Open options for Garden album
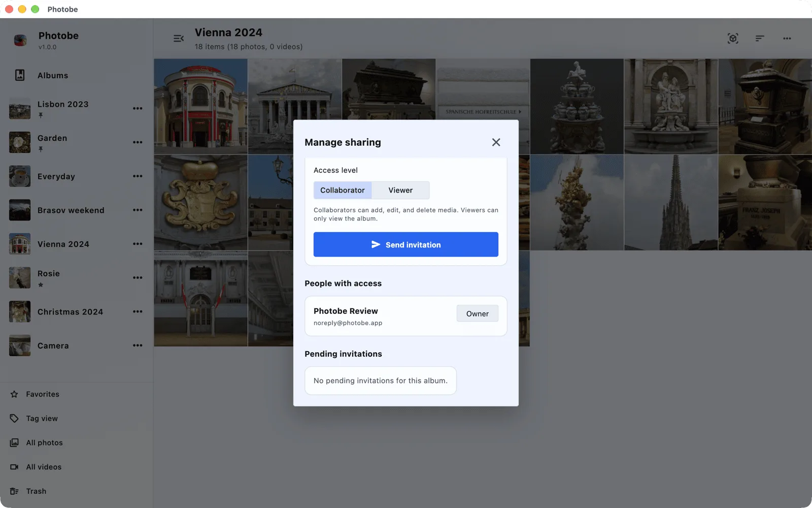The image size is (812, 508). click(x=138, y=142)
